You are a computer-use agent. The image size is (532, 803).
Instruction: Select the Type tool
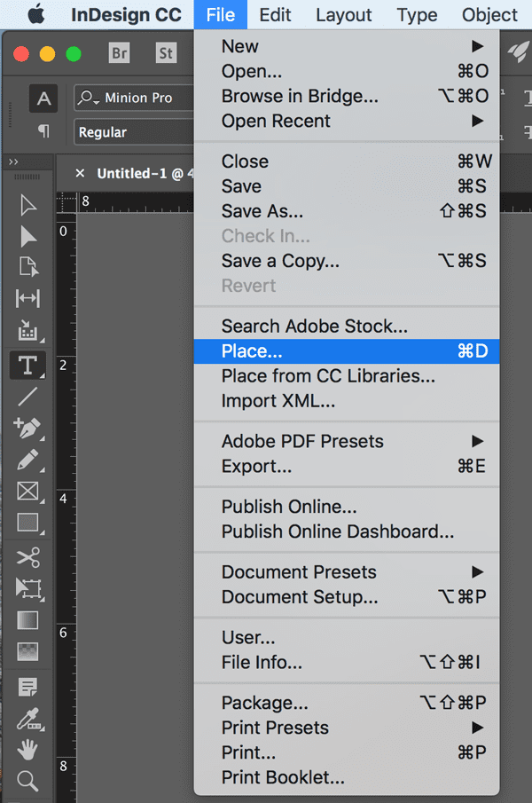[27, 364]
